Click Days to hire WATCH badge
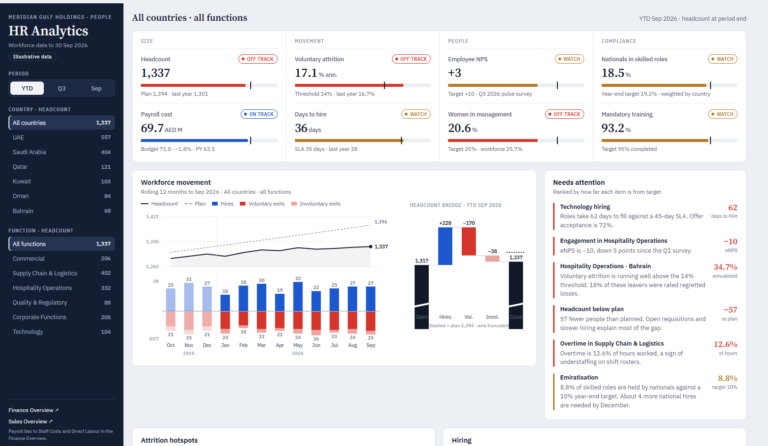 tap(416, 114)
